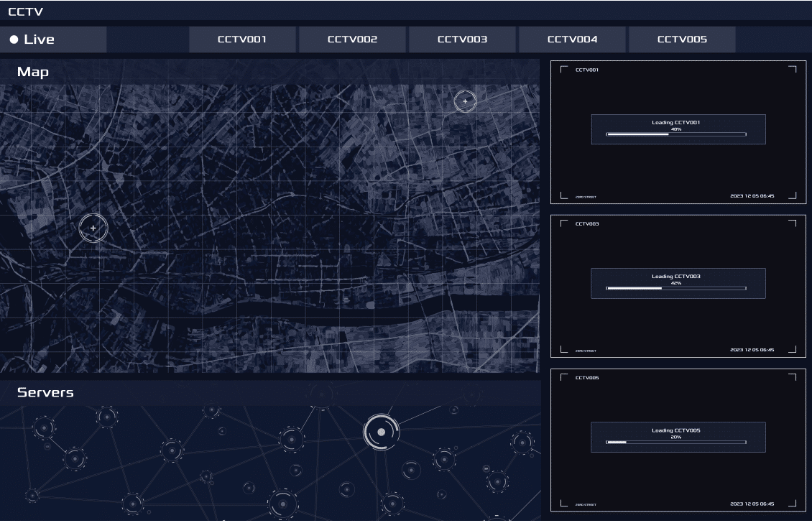Viewport: 812px width, 523px height.
Task: Switch to the CCTV001 tab
Action: coord(242,40)
